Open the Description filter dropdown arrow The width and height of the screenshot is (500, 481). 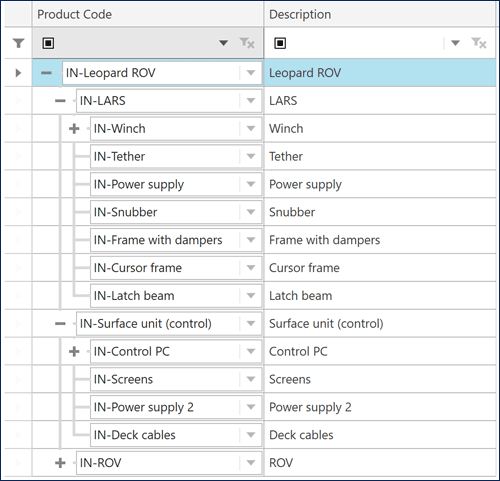click(455, 43)
